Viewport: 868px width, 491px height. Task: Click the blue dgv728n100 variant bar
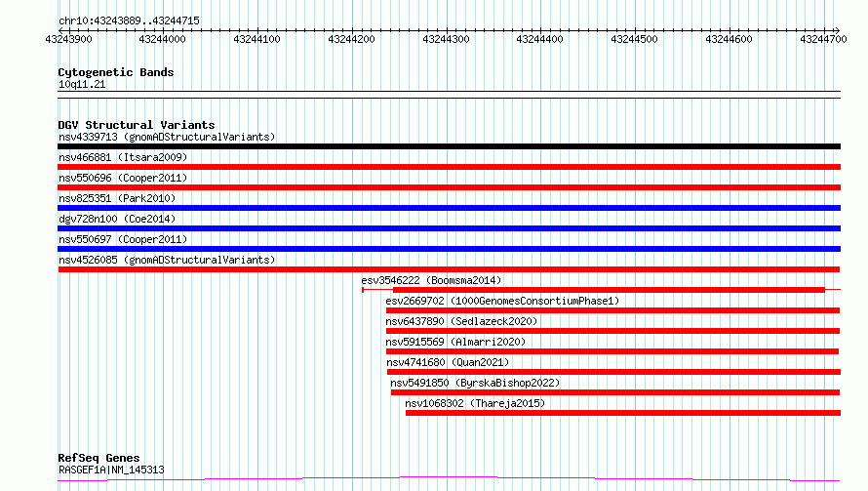pyautogui.click(x=449, y=228)
